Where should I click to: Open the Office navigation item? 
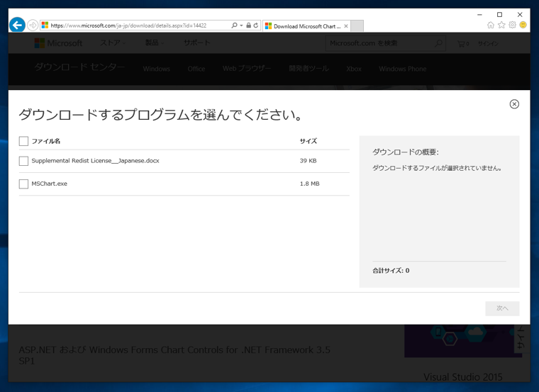point(196,69)
